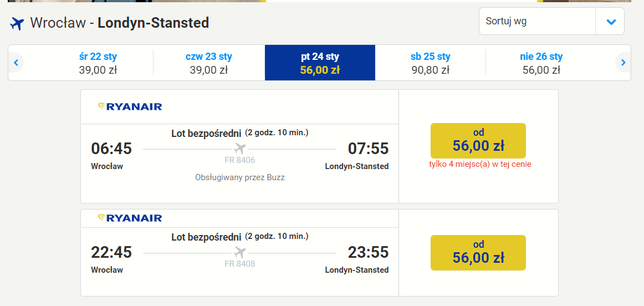Viewport: 644px width, 306px height.
Task: Click the plane icon on flight FR 8406
Action: [240, 149]
